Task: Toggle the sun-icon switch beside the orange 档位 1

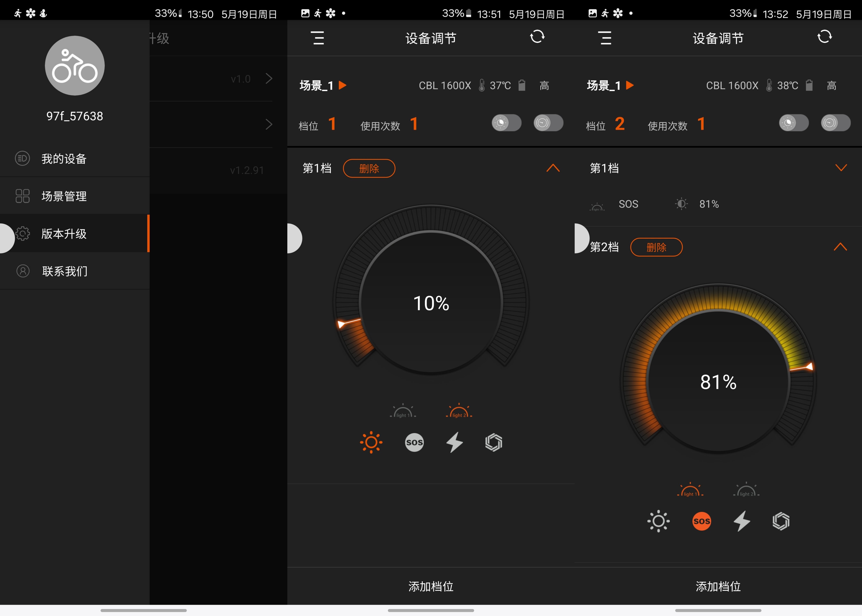Action: [x=506, y=123]
